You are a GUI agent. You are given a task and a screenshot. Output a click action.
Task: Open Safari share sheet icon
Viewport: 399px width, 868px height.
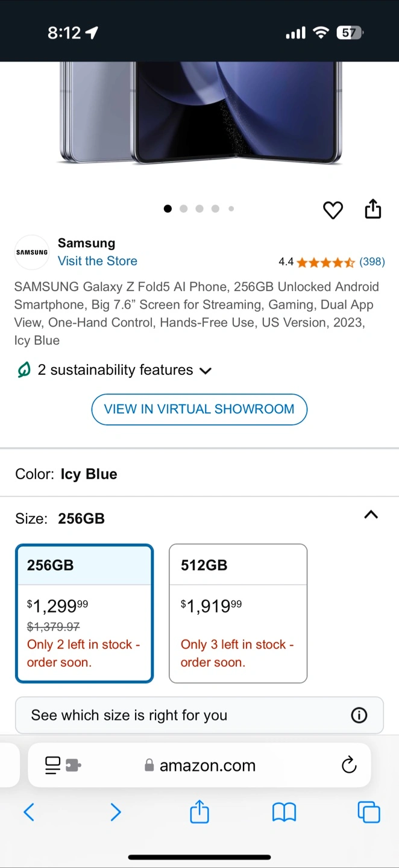pyautogui.click(x=199, y=812)
